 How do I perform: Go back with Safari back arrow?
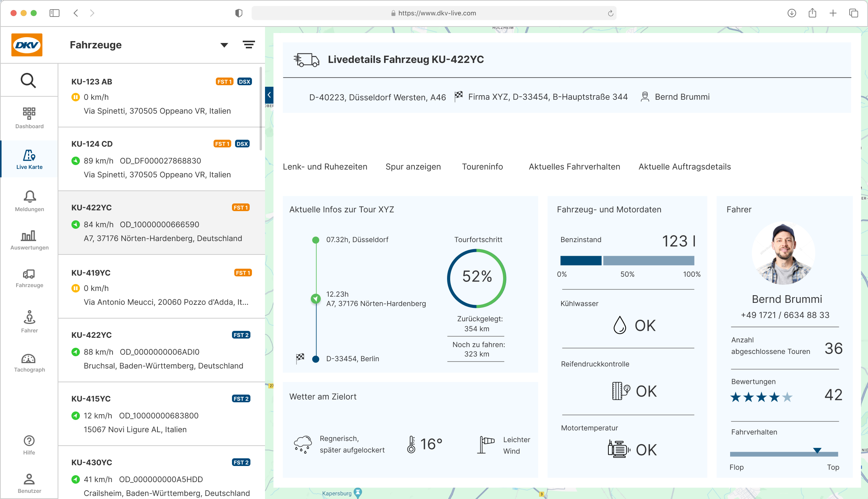(76, 13)
